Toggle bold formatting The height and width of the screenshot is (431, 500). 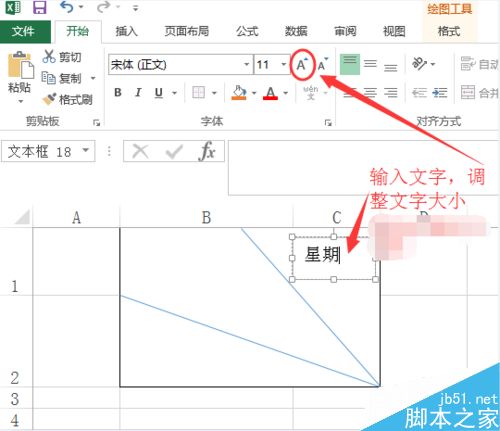[118, 92]
